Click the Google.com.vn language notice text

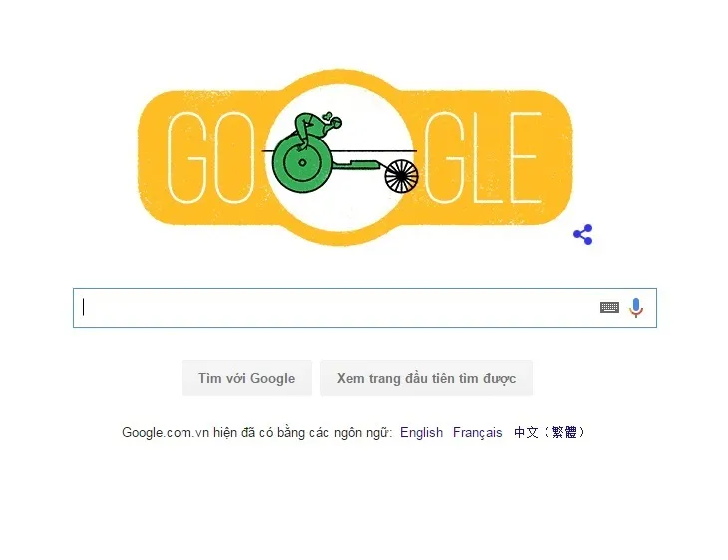tap(256, 432)
